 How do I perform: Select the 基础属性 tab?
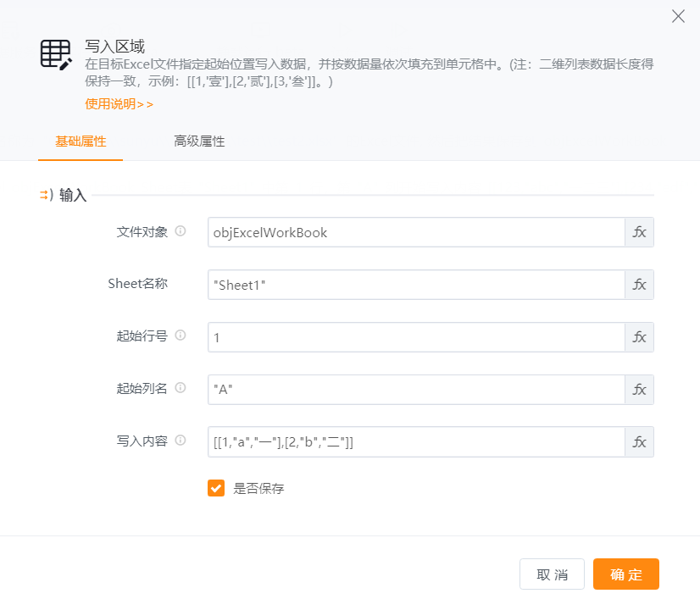click(x=81, y=141)
